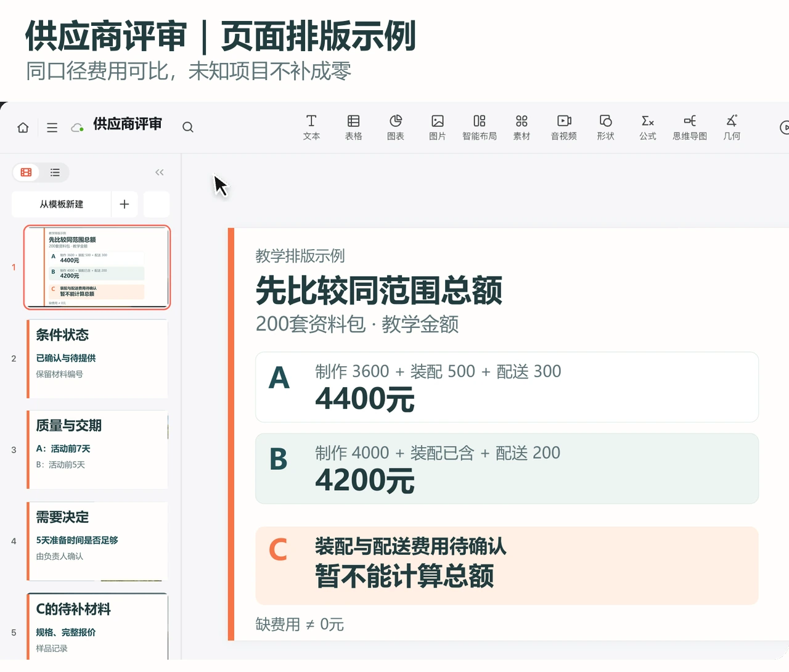Click the orange letter C in card
The width and height of the screenshot is (789, 672).
click(x=279, y=549)
